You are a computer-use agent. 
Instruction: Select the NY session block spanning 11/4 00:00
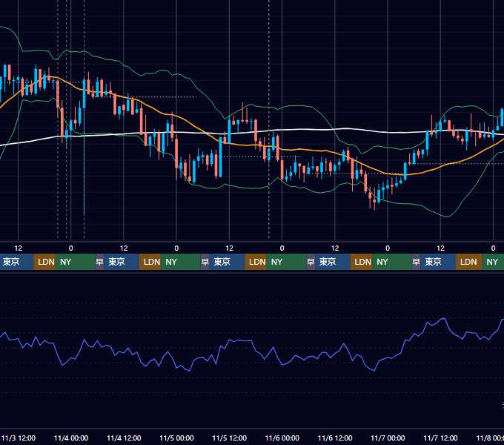(75, 262)
